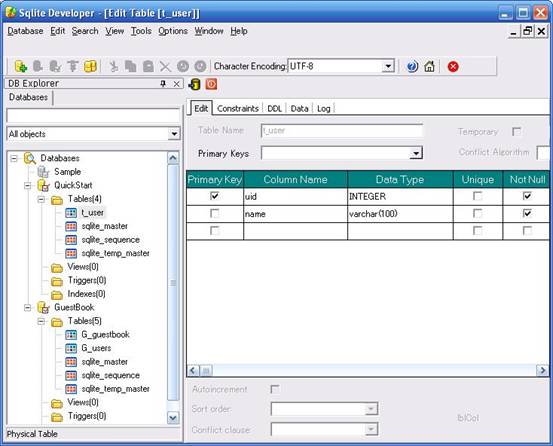Check Primary Key box in the empty row

click(x=214, y=231)
